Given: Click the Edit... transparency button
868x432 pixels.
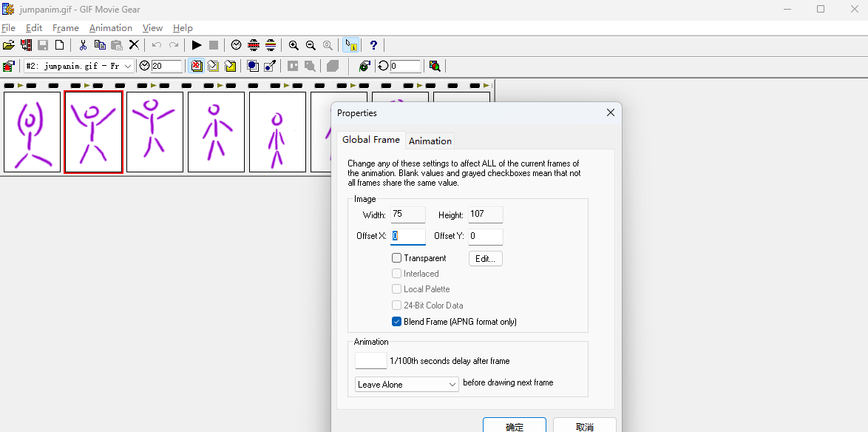Looking at the screenshot, I should click(x=485, y=259).
